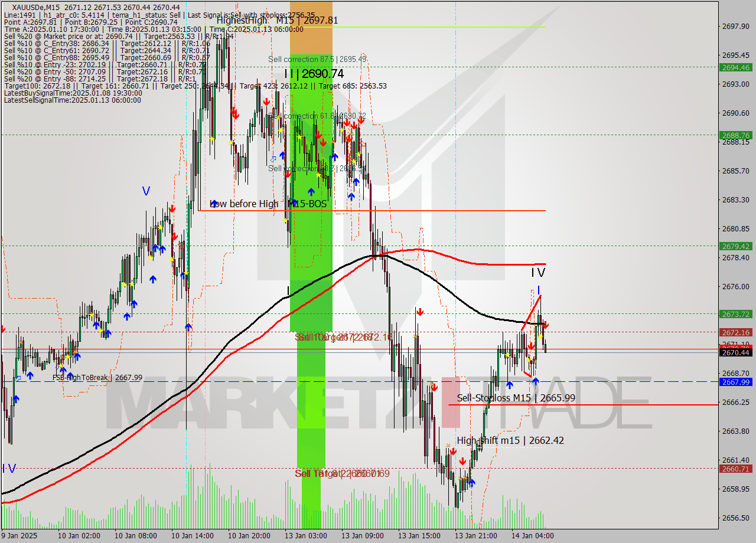
Task: Select the 2683.30 price axis label
Action: coord(735,199)
